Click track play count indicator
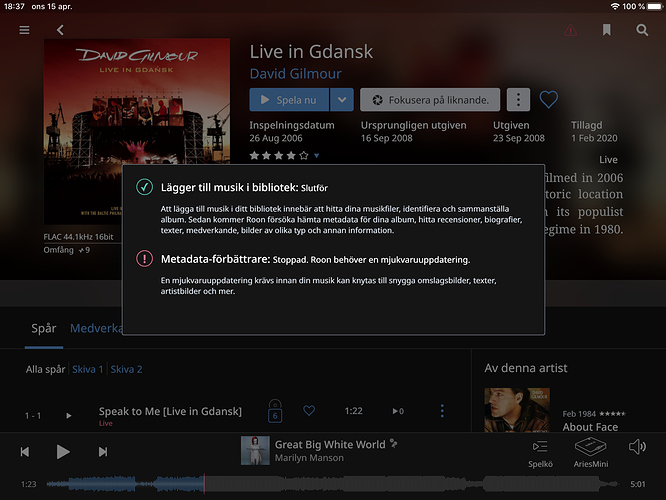 point(398,411)
